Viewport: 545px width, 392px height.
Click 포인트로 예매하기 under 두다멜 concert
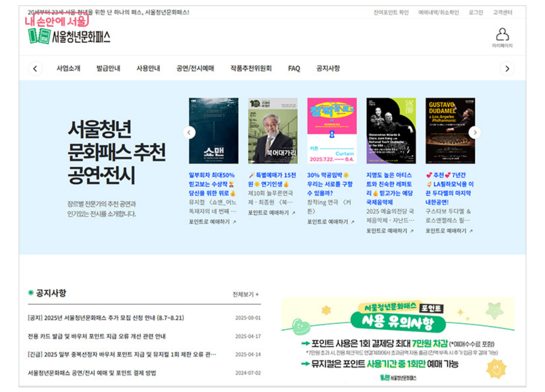[449, 231]
